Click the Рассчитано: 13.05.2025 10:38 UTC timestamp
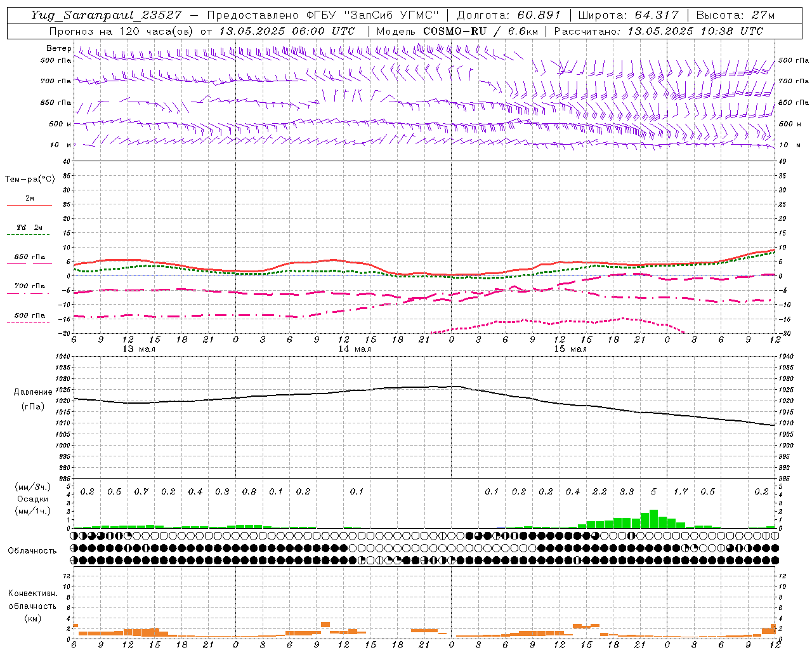Image resolution: width=812 pixels, height=650 pixels. 658,31
